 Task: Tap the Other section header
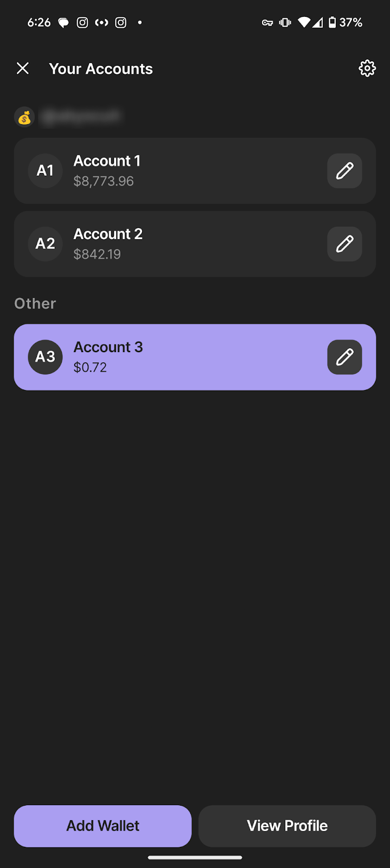point(35,303)
